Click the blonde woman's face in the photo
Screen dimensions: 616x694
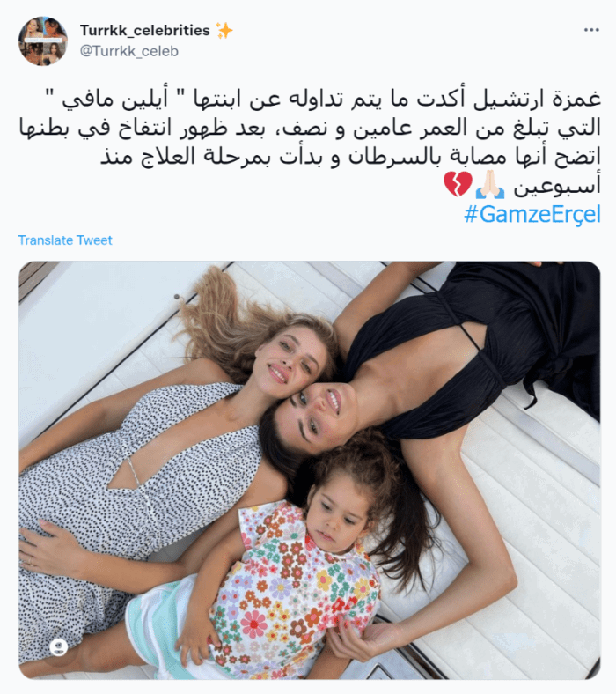pyautogui.click(x=288, y=358)
